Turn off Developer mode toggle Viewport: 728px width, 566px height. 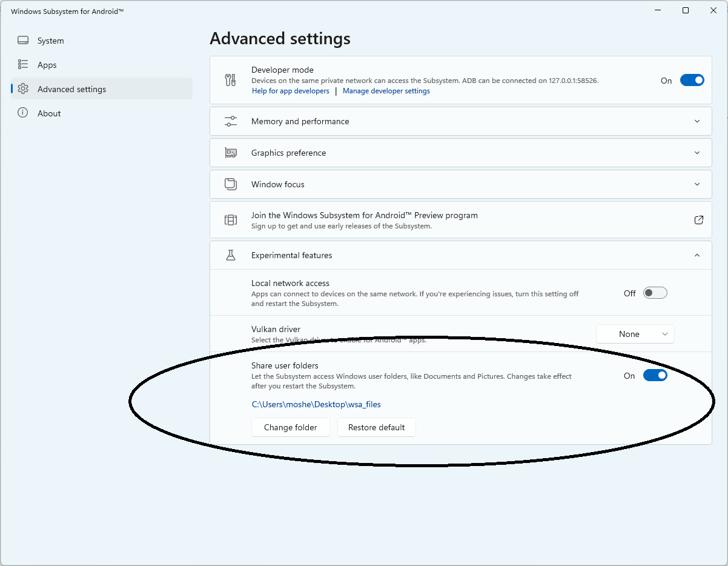point(692,80)
